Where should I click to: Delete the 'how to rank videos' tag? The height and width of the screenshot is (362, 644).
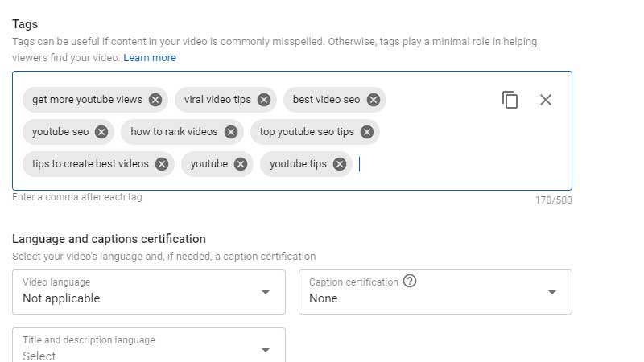tap(231, 132)
